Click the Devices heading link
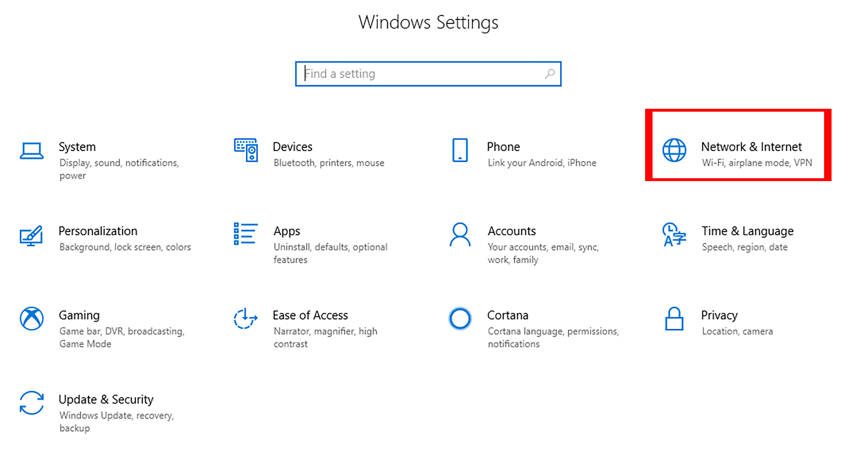The height and width of the screenshot is (464, 868). click(292, 147)
